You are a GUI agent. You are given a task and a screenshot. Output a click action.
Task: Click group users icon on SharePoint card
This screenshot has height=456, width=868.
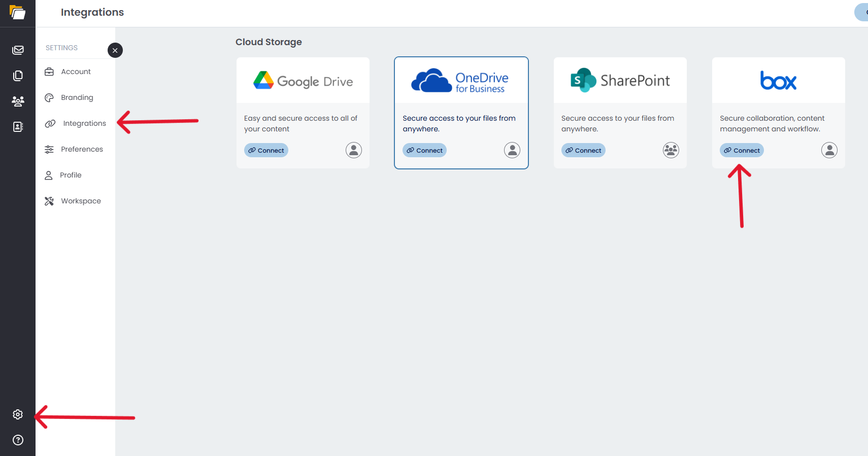pyautogui.click(x=671, y=150)
